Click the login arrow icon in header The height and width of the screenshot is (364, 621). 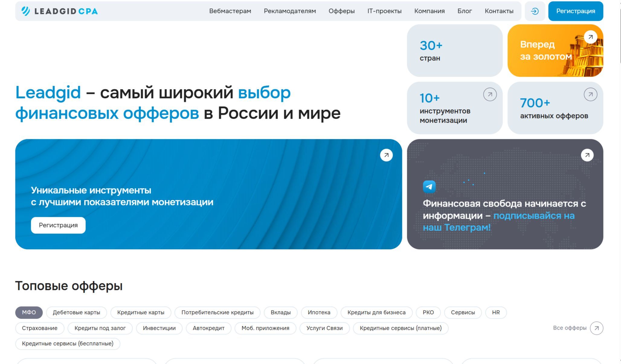[535, 11]
